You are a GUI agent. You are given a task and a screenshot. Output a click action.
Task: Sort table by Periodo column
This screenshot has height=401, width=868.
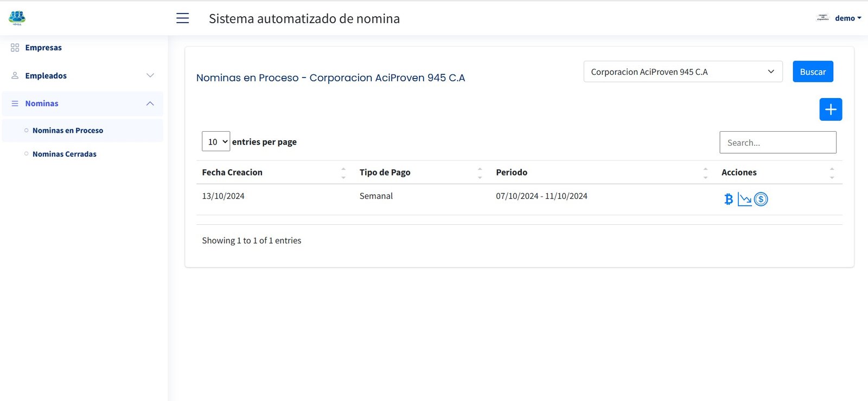pyautogui.click(x=512, y=172)
